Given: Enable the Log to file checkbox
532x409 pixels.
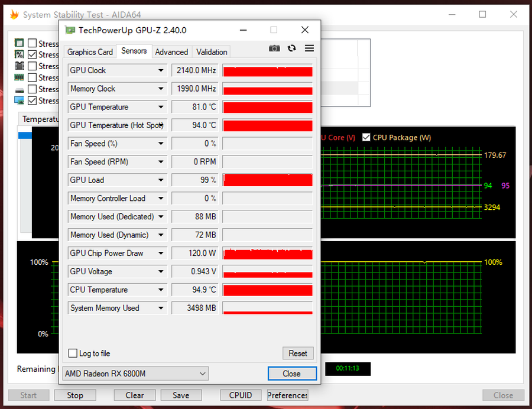Looking at the screenshot, I should coord(73,353).
